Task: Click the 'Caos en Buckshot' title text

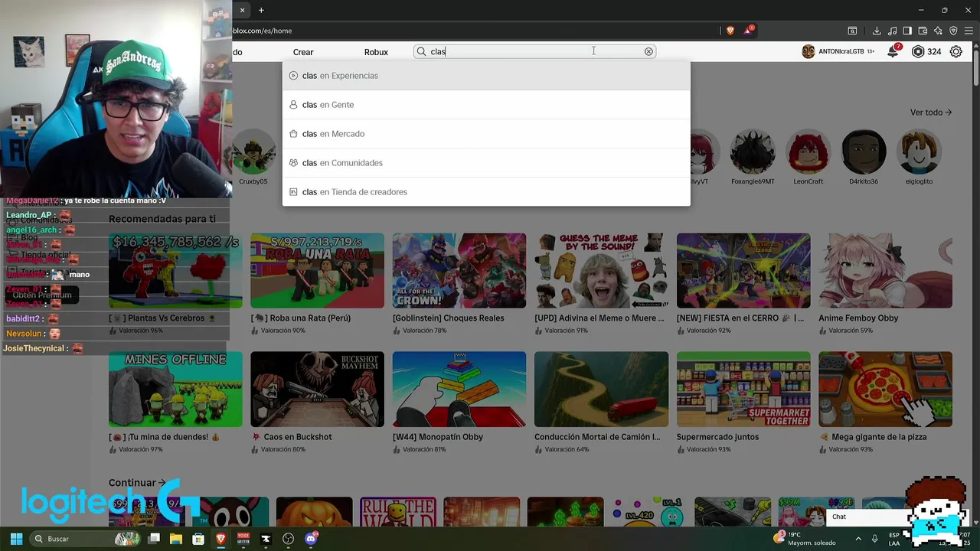Action: pos(297,437)
